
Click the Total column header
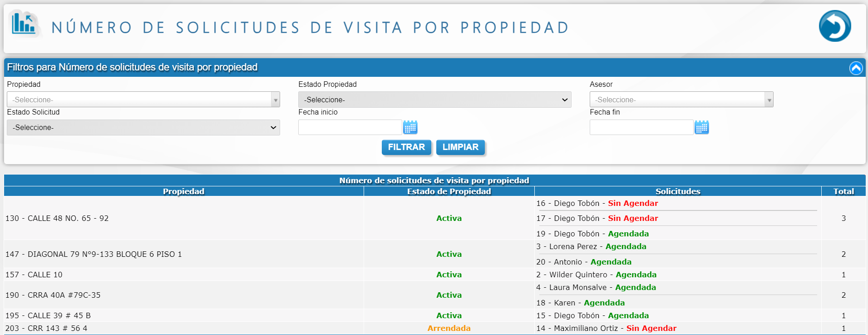pos(843,191)
